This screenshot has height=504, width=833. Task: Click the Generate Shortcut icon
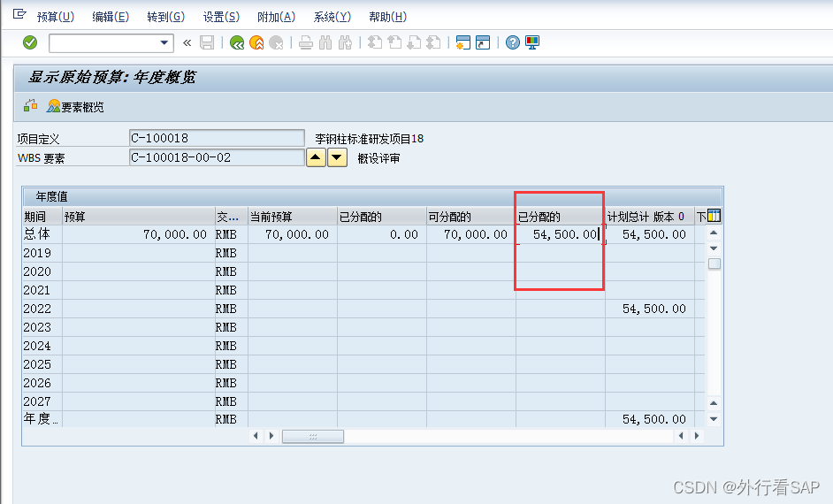482,42
